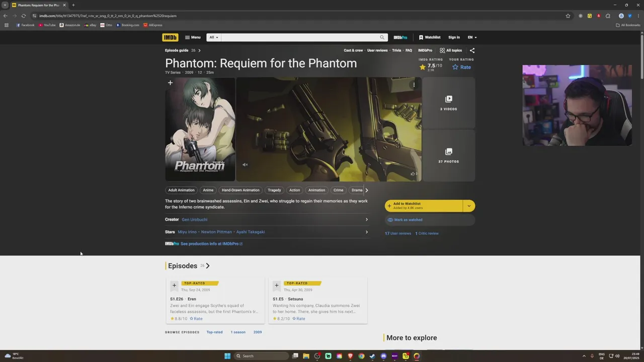The width and height of the screenshot is (644, 362).
Task: Browse Top-rated episodes
Action: pyautogui.click(x=214, y=332)
